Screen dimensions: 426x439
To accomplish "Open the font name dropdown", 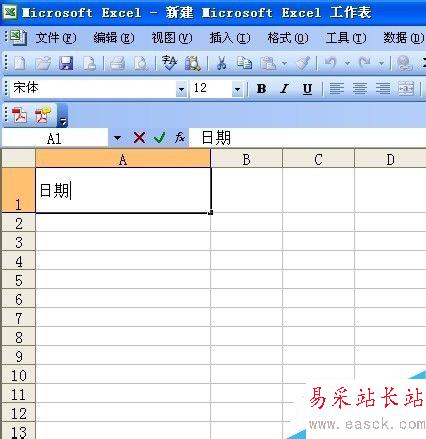I will (181, 89).
